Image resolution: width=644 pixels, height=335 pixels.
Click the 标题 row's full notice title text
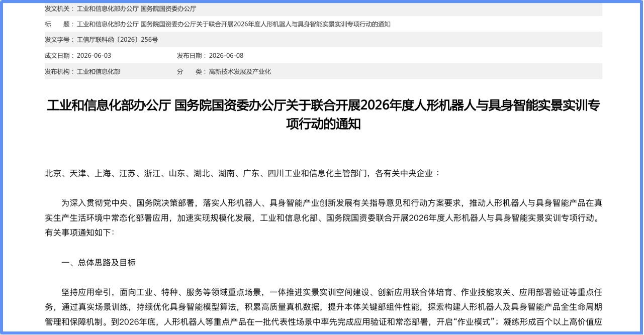(x=234, y=24)
